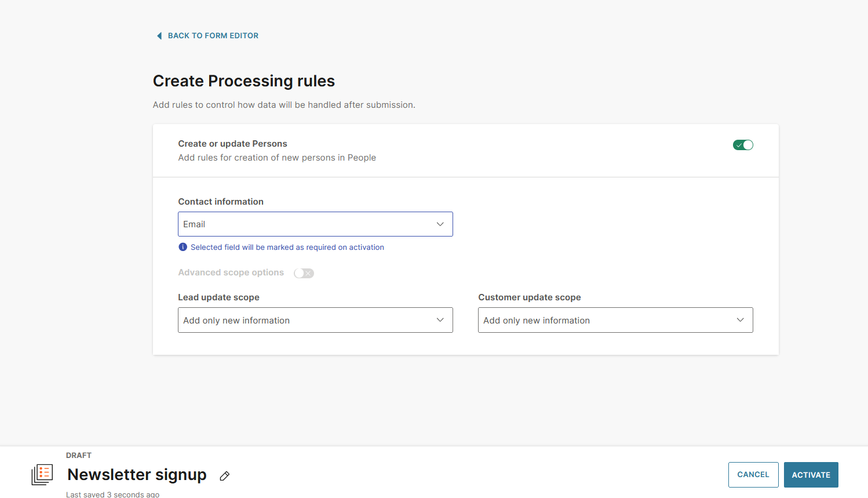Disable the Create or update Persons toggle
Image resolution: width=868 pixels, height=498 pixels.
point(743,145)
